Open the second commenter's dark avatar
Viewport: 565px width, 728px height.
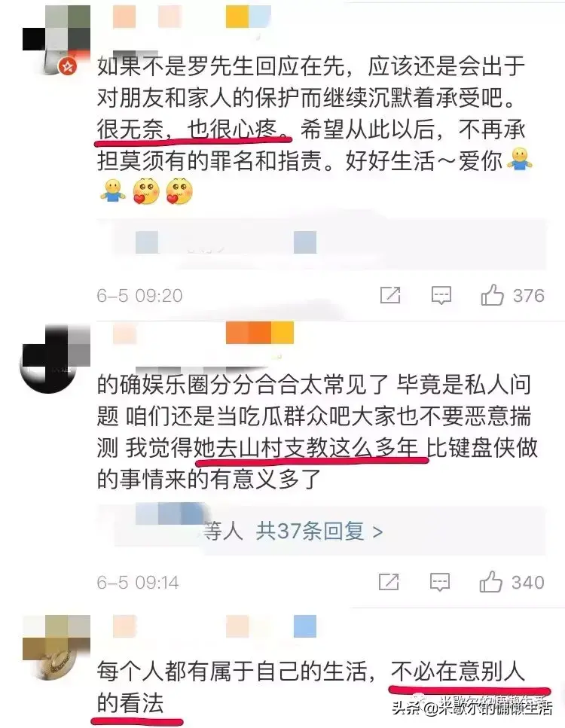55,359
